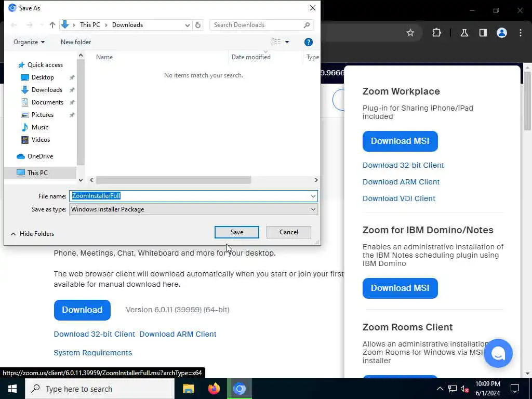
Task: Download MSI for IBM Domino/Notes
Action: pos(400,288)
